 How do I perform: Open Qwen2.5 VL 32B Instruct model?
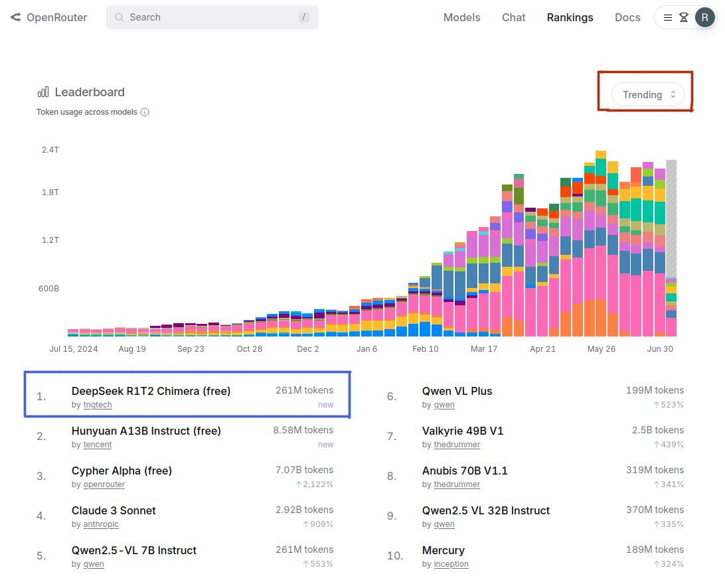[486, 510]
